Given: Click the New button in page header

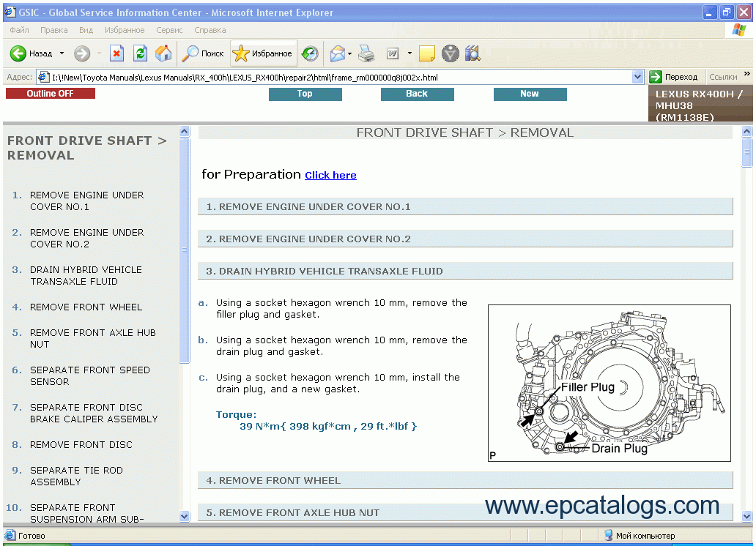Looking at the screenshot, I should (530, 94).
